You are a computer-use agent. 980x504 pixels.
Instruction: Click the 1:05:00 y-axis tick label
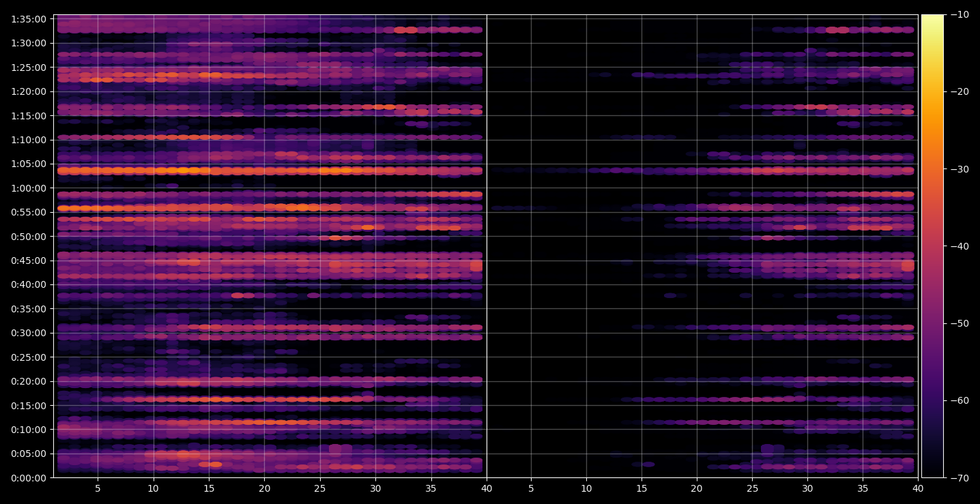(x=29, y=164)
